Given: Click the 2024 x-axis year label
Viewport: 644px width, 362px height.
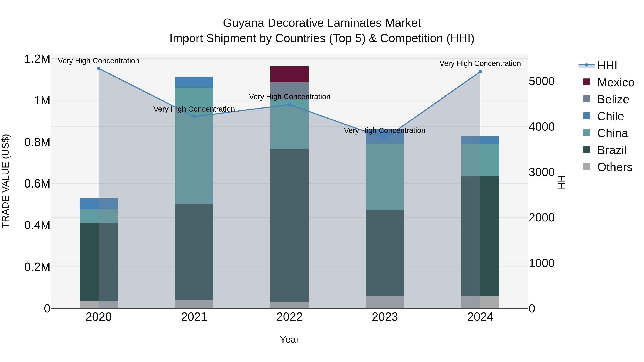Looking at the screenshot, I should coord(480,317).
